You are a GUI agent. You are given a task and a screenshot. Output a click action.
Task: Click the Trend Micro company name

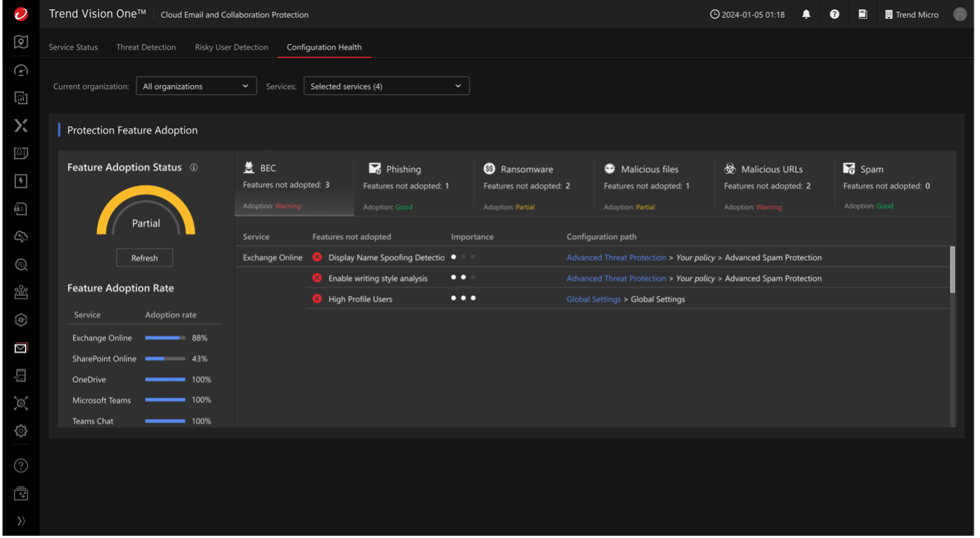tap(917, 14)
